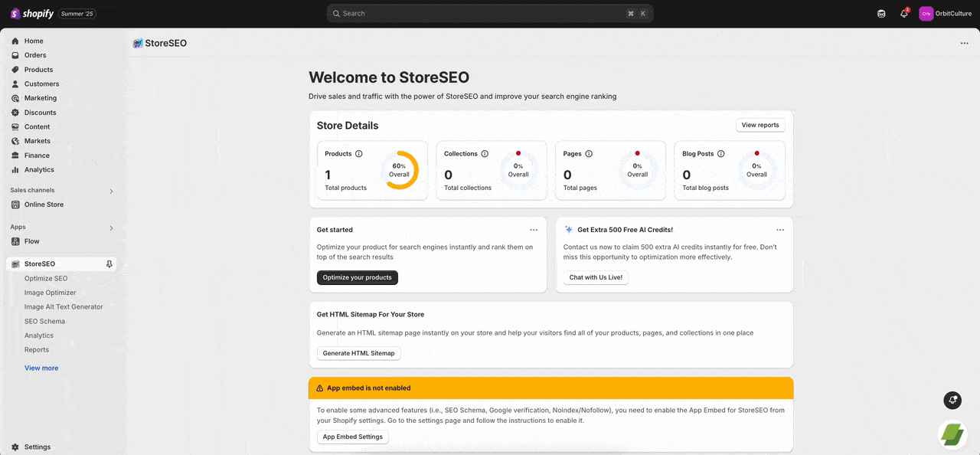
Task: Click the Customers person icon
Action: tap(15, 84)
